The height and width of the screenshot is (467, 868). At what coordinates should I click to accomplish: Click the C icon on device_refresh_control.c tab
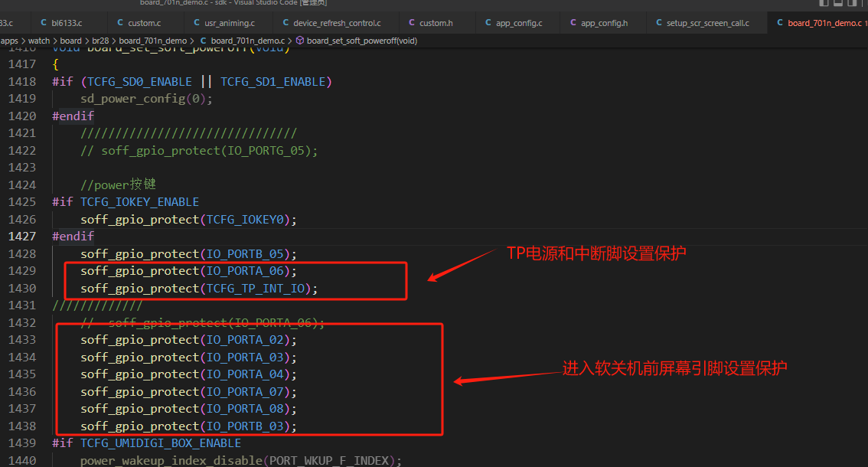click(286, 23)
